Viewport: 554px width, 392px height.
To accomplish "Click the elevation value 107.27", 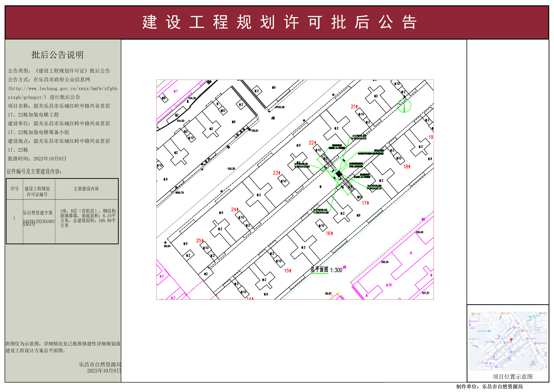I will [x=426, y=293].
